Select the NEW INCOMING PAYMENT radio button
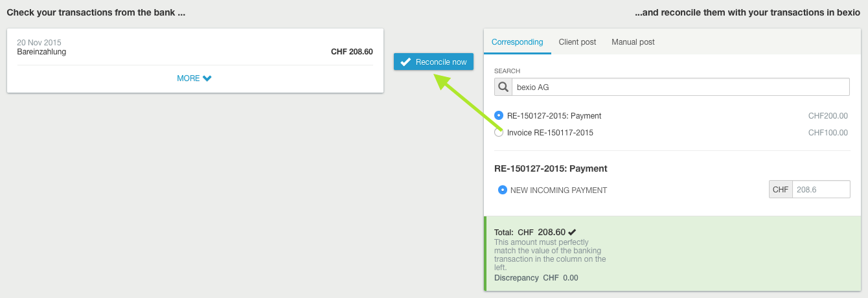Image resolution: width=868 pixels, height=298 pixels. pos(503,190)
